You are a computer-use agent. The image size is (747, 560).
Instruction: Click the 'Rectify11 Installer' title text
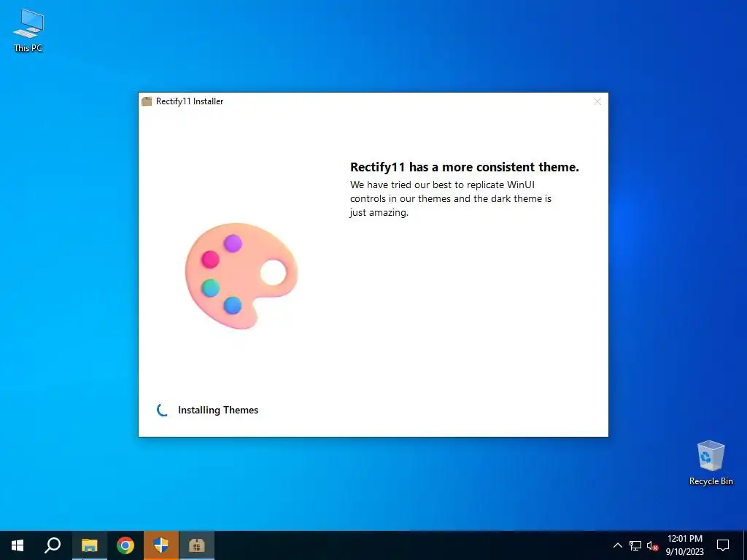click(x=190, y=101)
